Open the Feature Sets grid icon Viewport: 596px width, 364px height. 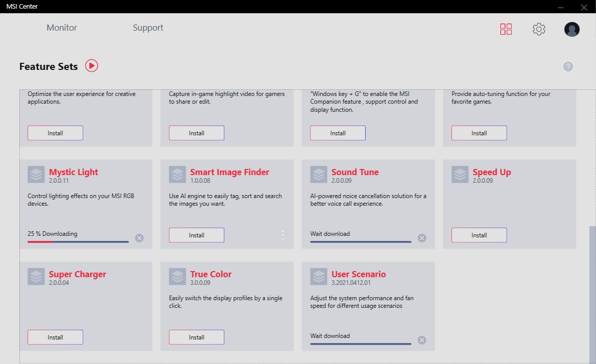coord(506,29)
